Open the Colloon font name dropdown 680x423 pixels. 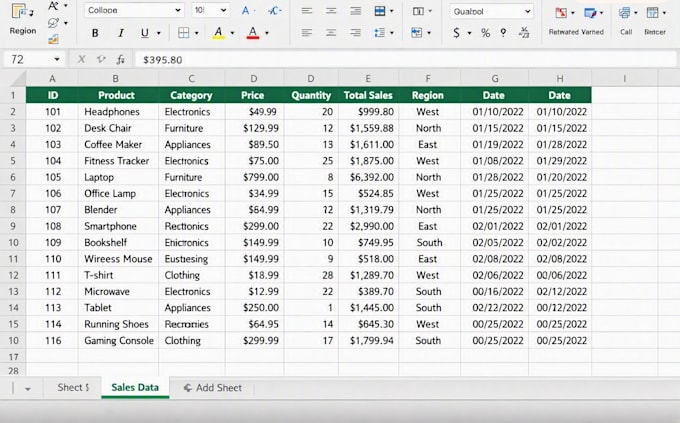click(x=178, y=10)
